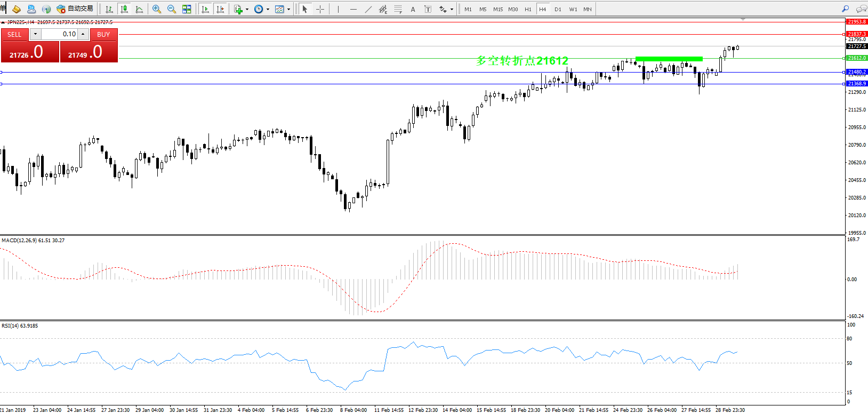Click the green 21612.0 price level marker

857,58
